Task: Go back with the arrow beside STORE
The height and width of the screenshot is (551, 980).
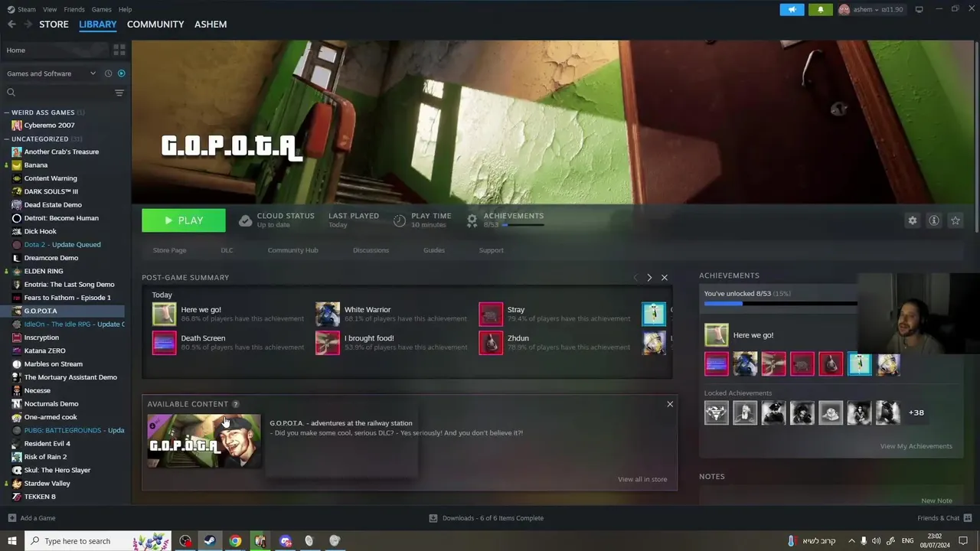Action: click(11, 24)
